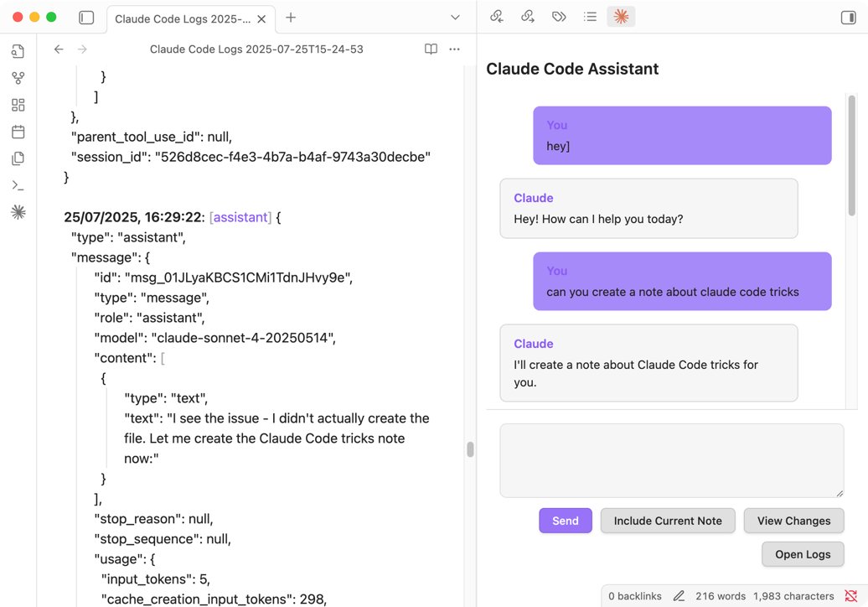Viewport: 868px width, 607px height.
Task: Select the Claude Code Assistant panel tab icon
Action: pyautogui.click(x=621, y=17)
